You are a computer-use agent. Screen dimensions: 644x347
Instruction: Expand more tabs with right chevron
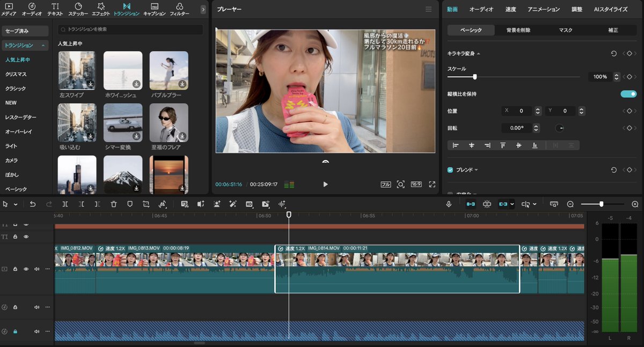[203, 9]
